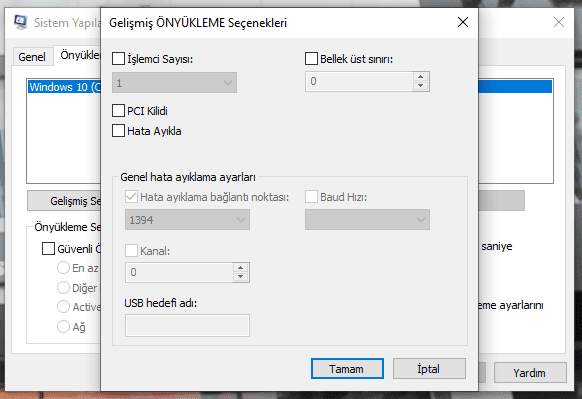
Task: Enable the Hata Ayıkla checkbox
Action: [x=118, y=131]
